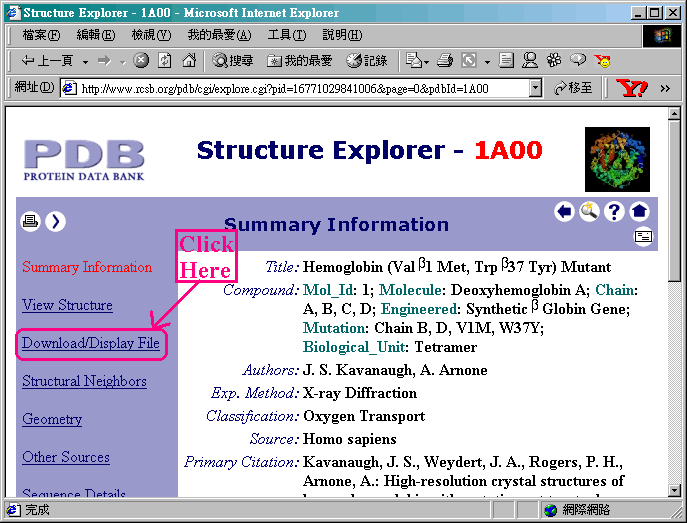687x523 pixels.
Task: Stop page loading with the stop icon
Action: 141,60
